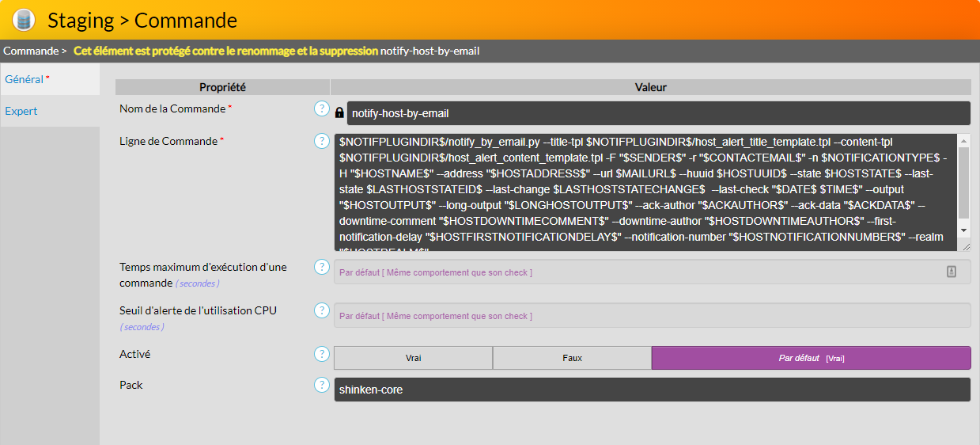Click the Pack field shinken-core
980x445 pixels.
[652, 390]
